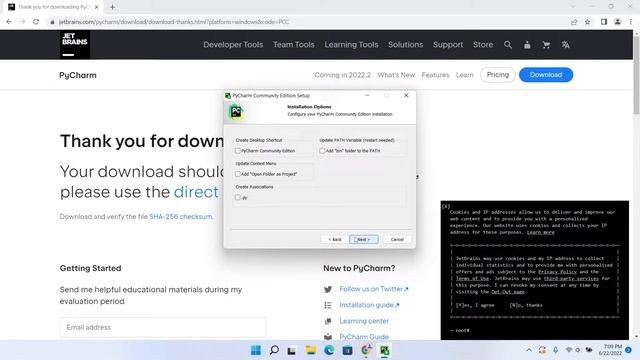This screenshot has width=640, height=360.
Task: Click the microphone tray icon
Action: pos(556,350)
